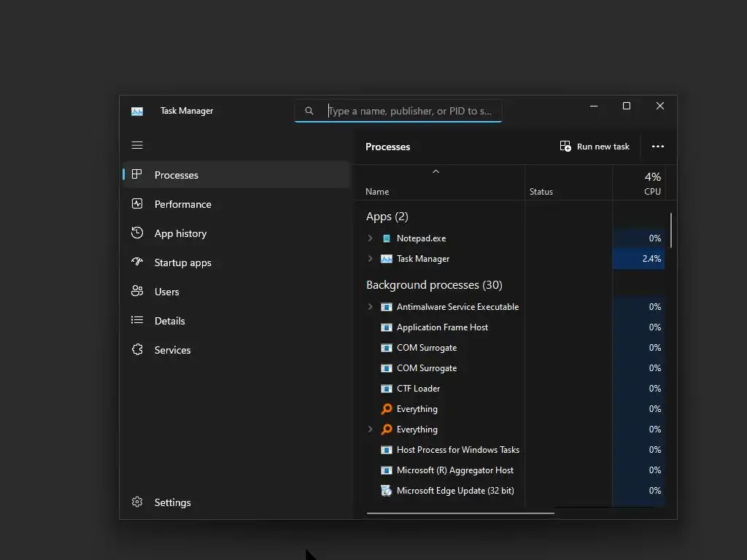Expand the second Everything process group
747x560 pixels.
click(370, 429)
